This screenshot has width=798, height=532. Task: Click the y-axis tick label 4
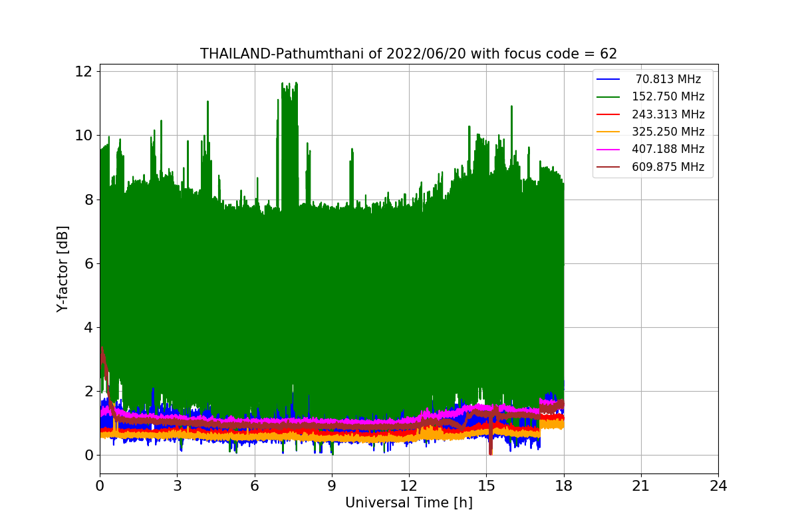pyautogui.click(x=87, y=327)
